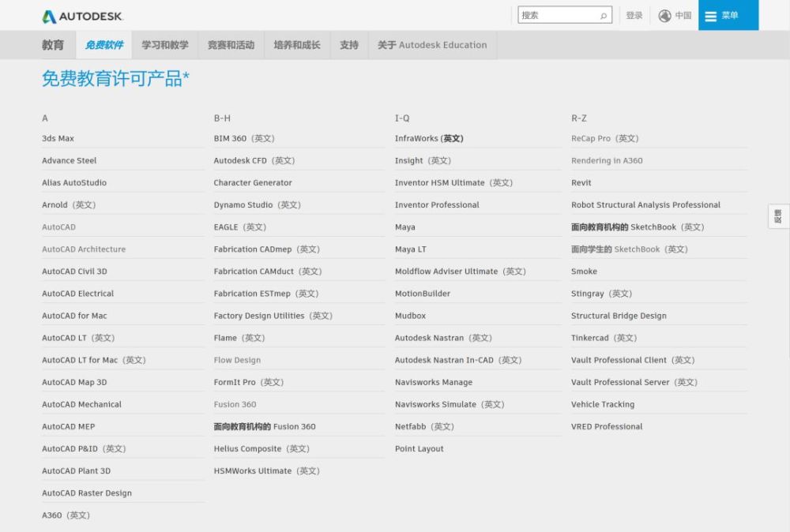Open the AutoCAD for Mac link
Image resolution: width=790 pixels, height=532 pixels.
[x=74, y=316]
